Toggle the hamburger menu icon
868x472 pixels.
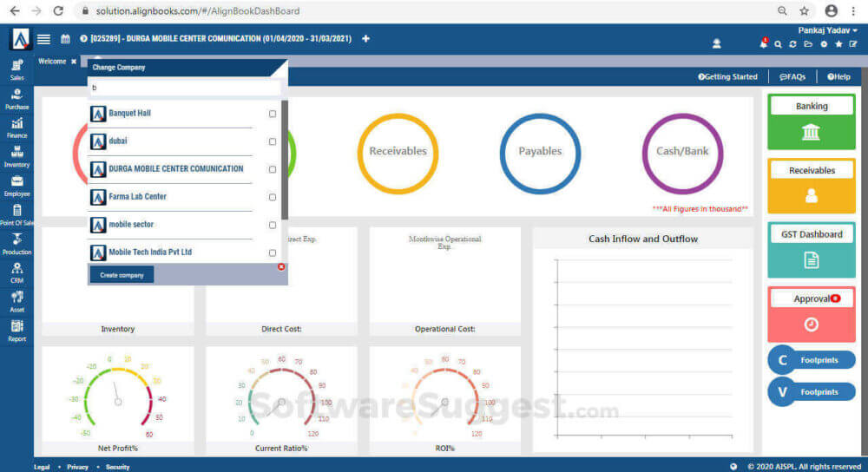point(44,39)
